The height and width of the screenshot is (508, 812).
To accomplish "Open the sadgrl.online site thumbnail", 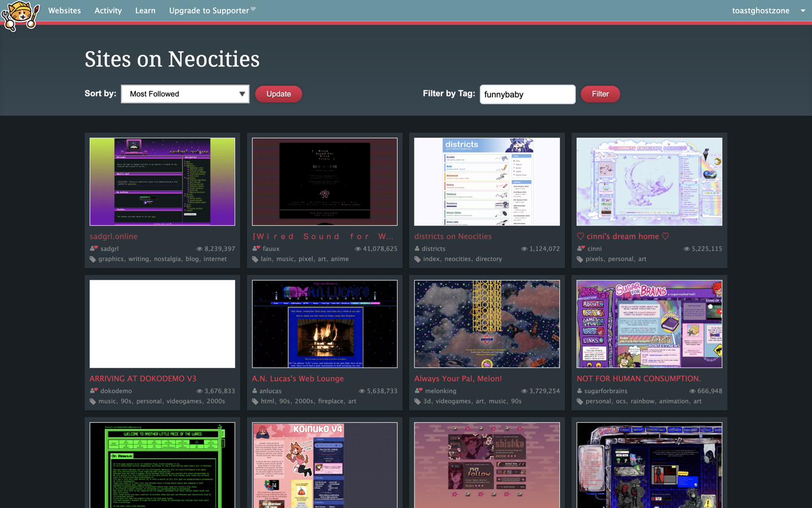I will [x=162, y=182].
